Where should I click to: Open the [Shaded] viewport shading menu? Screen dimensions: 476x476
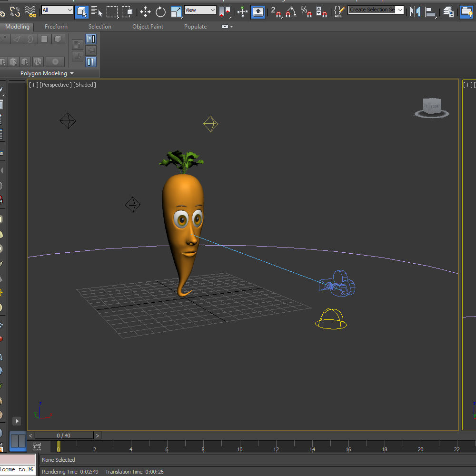(x=85, y=85)
